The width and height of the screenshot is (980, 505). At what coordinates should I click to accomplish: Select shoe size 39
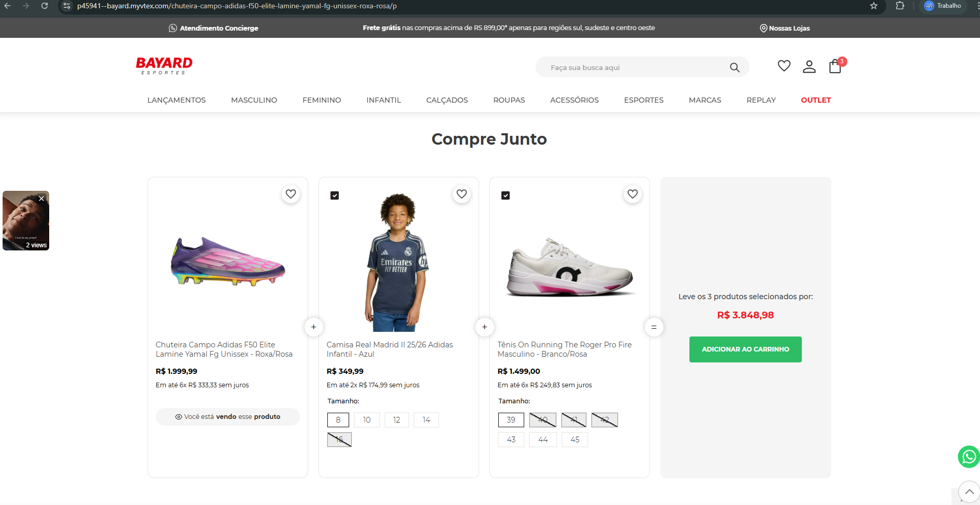pos(511,420)
